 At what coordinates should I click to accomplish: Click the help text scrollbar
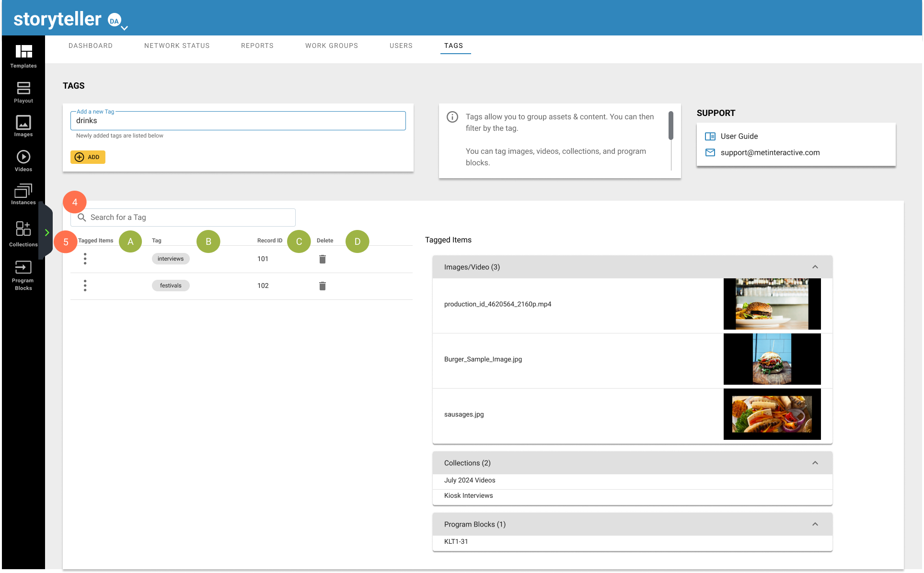click(671, 126)
